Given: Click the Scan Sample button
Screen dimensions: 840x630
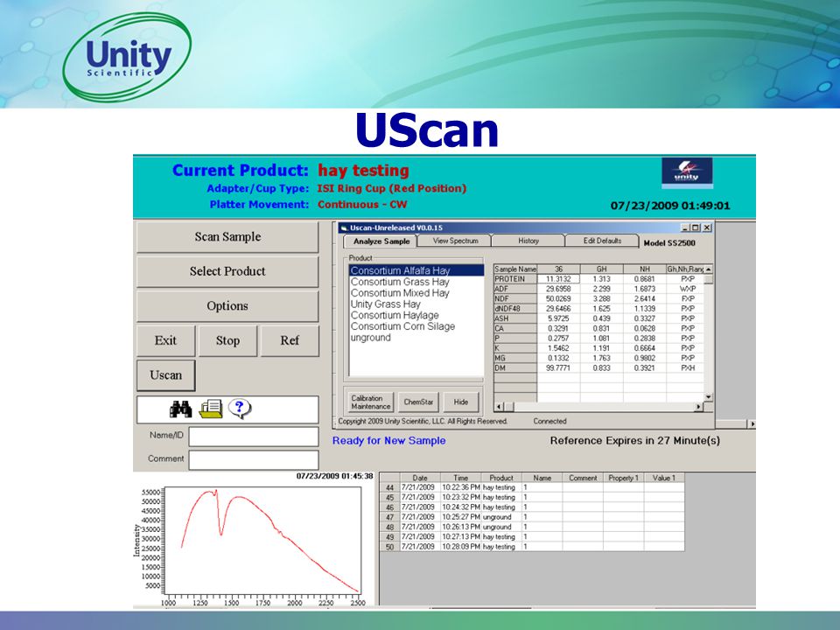Looking at the screenshot, I should [227, 237].
